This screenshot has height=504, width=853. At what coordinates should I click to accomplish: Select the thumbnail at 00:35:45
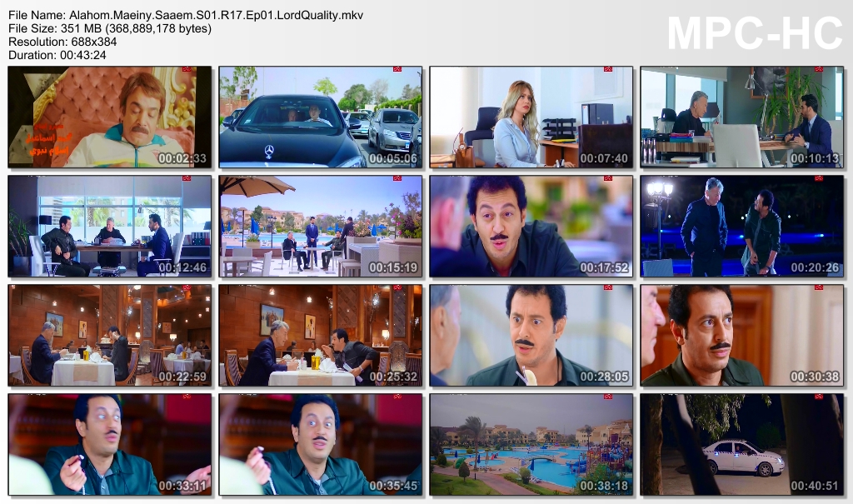tap(321, 445)
